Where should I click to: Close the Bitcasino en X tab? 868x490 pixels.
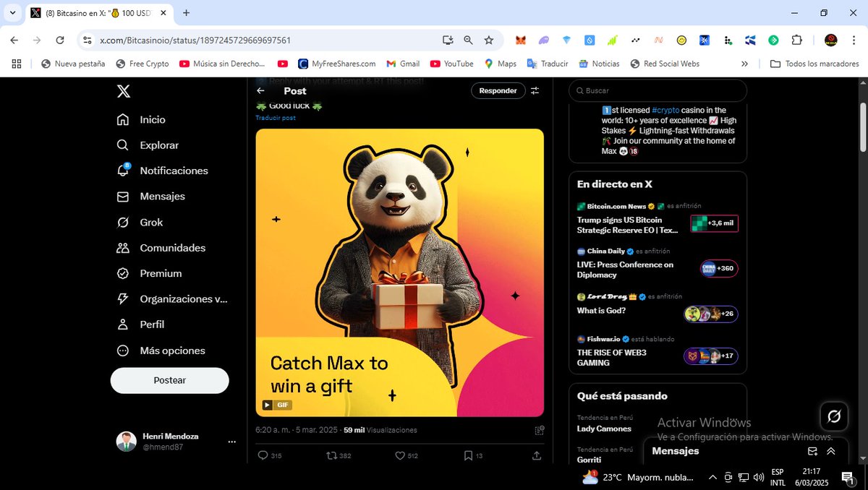(164, 13)
